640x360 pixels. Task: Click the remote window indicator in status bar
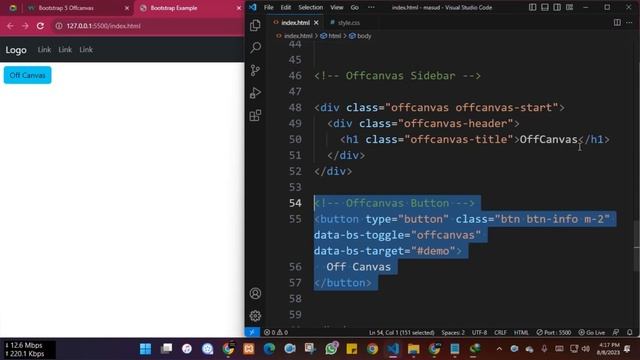click(x=252, y=332)
